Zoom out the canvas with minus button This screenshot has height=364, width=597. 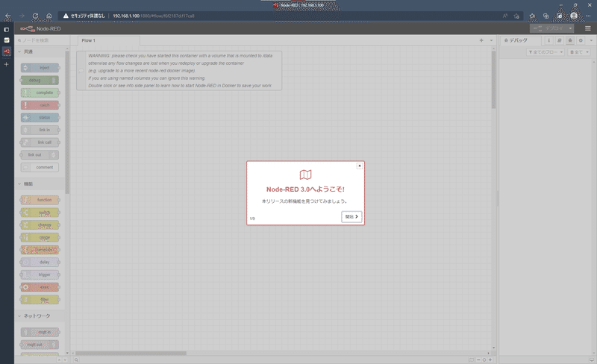point(478,360)
